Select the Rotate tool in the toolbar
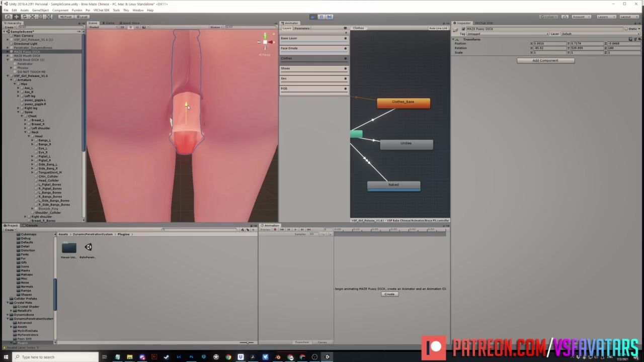 pos(24,17)
